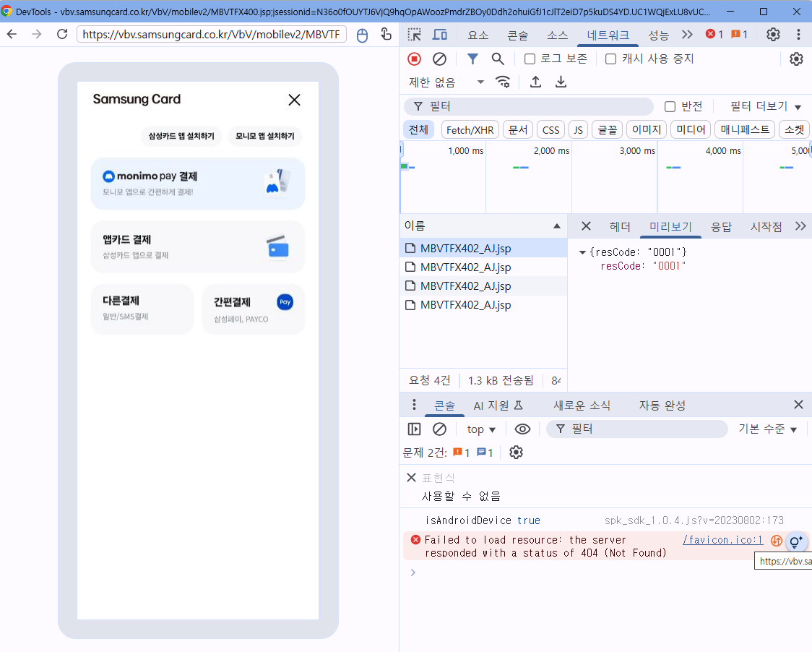This screenshot has height=652, width=812.
Task: Enable 캐시 사용 중지 checkbox
Action: (611, 59)
